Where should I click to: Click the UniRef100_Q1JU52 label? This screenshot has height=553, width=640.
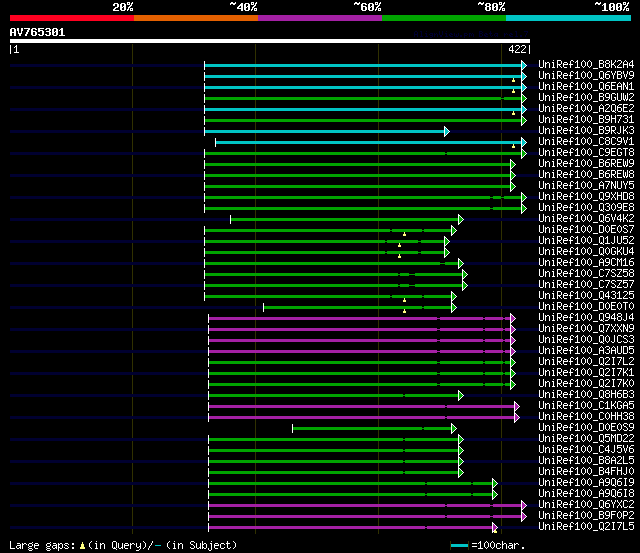click(586, 241)
